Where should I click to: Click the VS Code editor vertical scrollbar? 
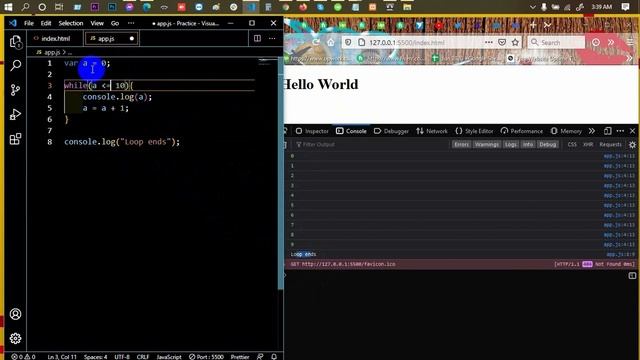click(280, 173)
